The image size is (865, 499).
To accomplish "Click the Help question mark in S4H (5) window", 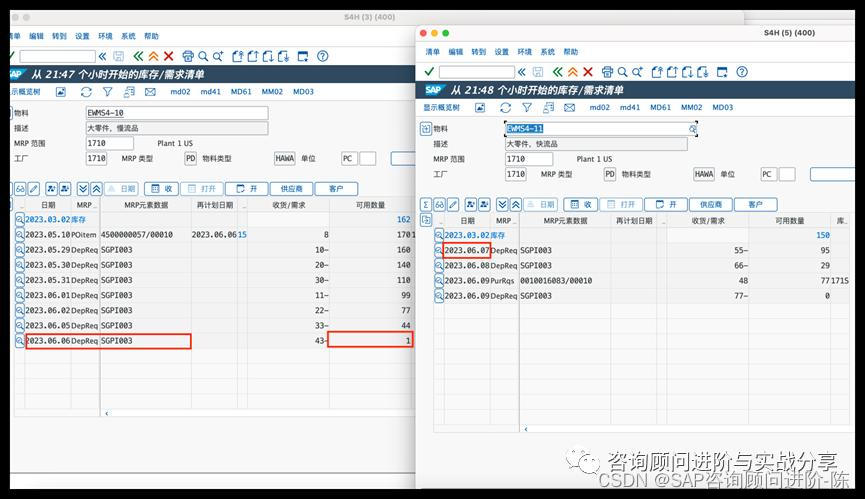I will point(742,72).
